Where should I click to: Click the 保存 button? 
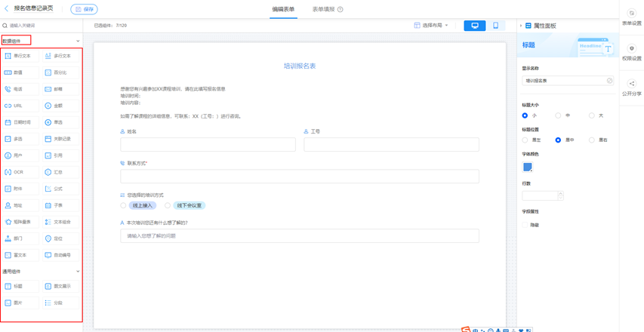(85, 9)
